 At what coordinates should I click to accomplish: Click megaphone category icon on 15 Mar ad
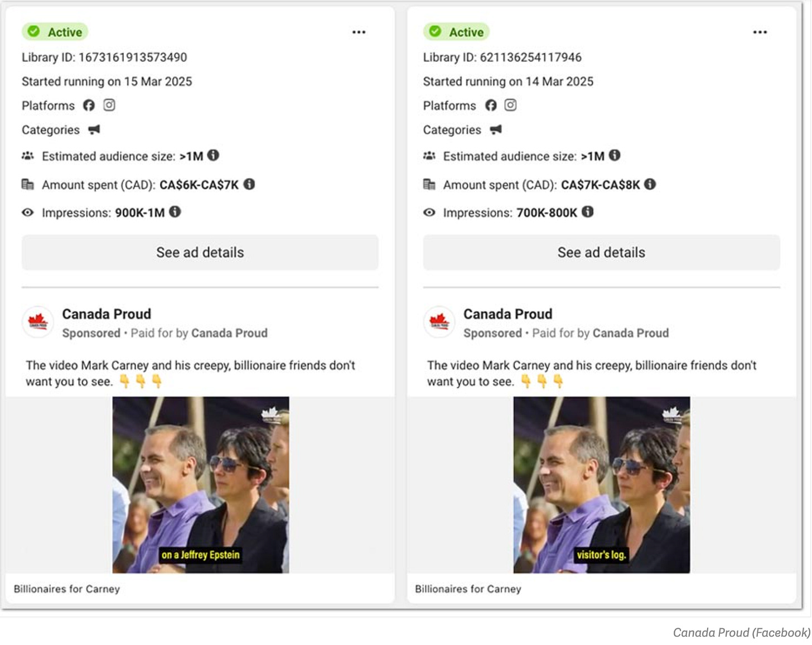tap(94, 129)
